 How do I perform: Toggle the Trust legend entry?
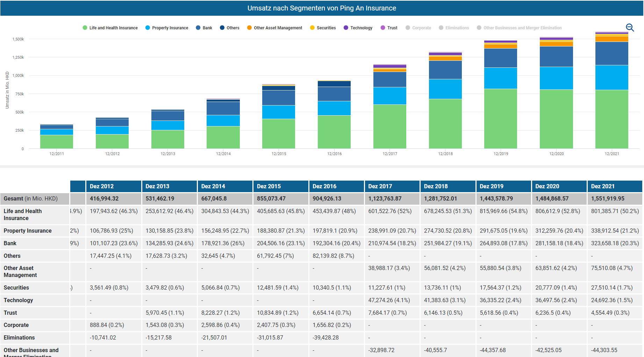pos(392,28)
